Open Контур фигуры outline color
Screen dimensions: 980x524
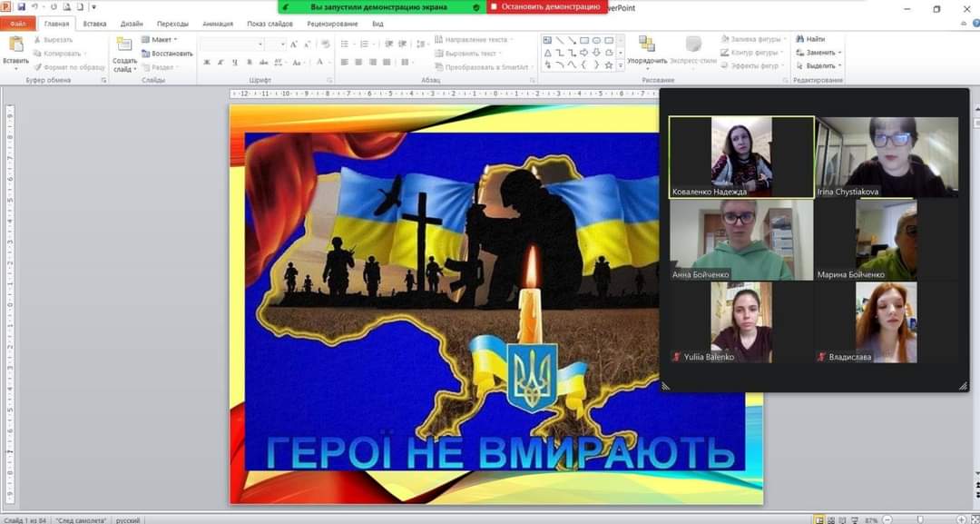click(x=752, y=53)
